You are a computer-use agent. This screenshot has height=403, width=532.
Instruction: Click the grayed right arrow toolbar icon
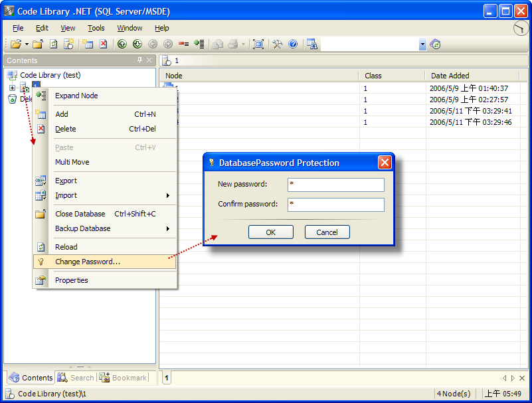(168, 44)
